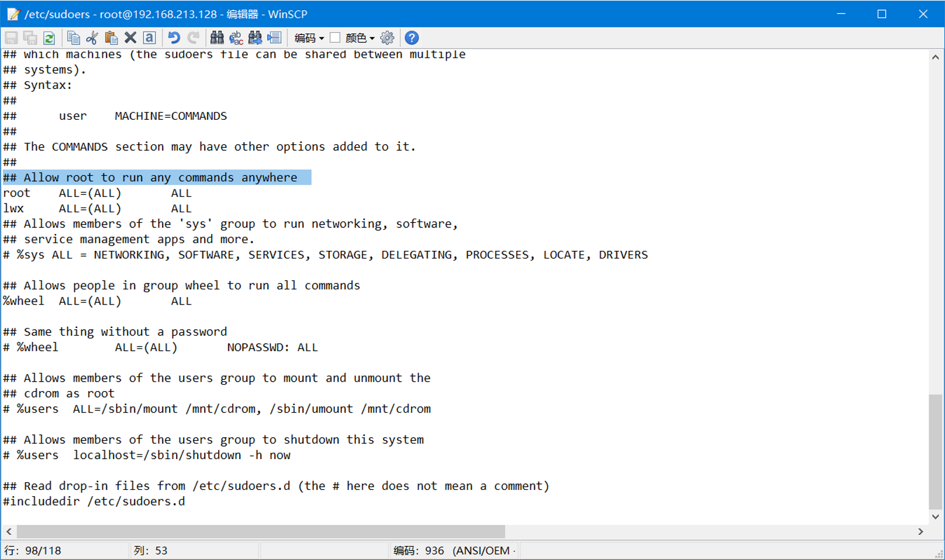Undo the last edit

tap(174, 38)
